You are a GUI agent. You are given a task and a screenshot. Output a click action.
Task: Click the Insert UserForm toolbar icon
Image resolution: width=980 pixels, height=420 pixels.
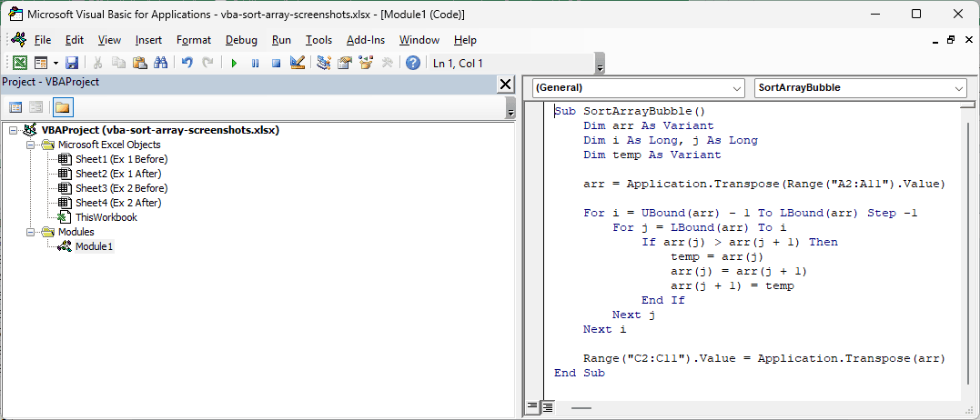coord(41,63)
